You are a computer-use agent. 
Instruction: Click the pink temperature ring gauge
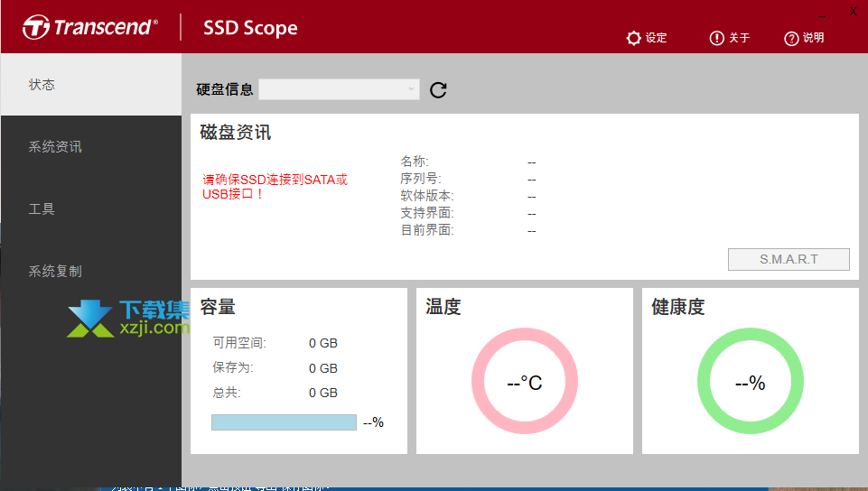525,381
